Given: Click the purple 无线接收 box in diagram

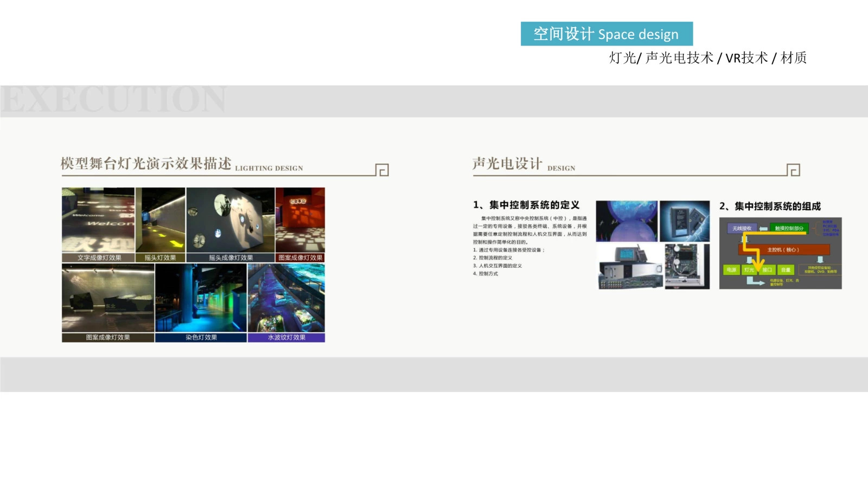Looking at the screenshot, I should 742,228.
